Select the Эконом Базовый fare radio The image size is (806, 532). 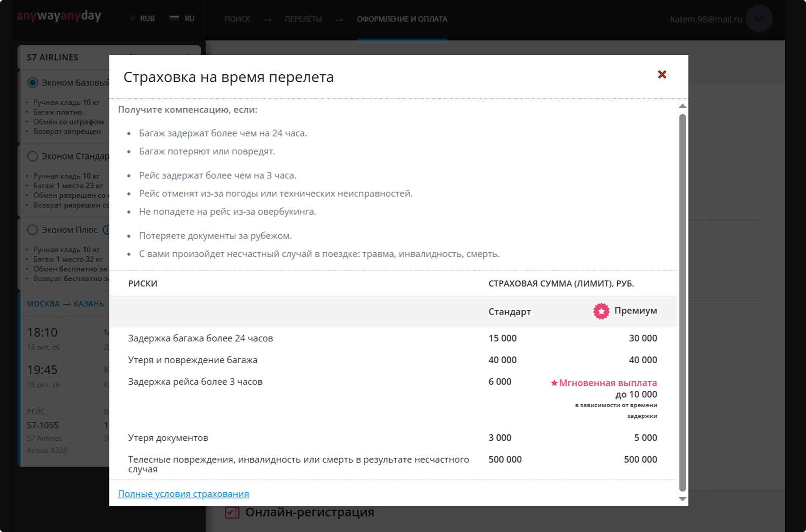[33, 83]
